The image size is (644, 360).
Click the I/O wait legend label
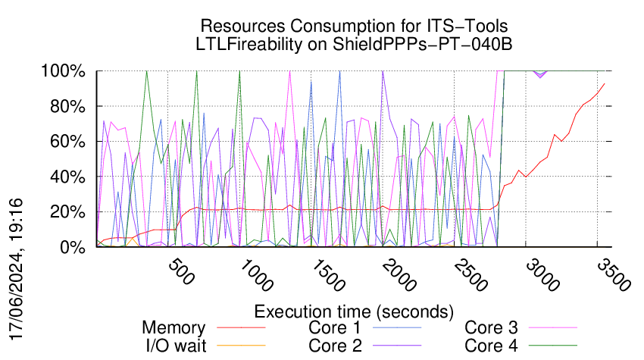click(x=176, y=346)
